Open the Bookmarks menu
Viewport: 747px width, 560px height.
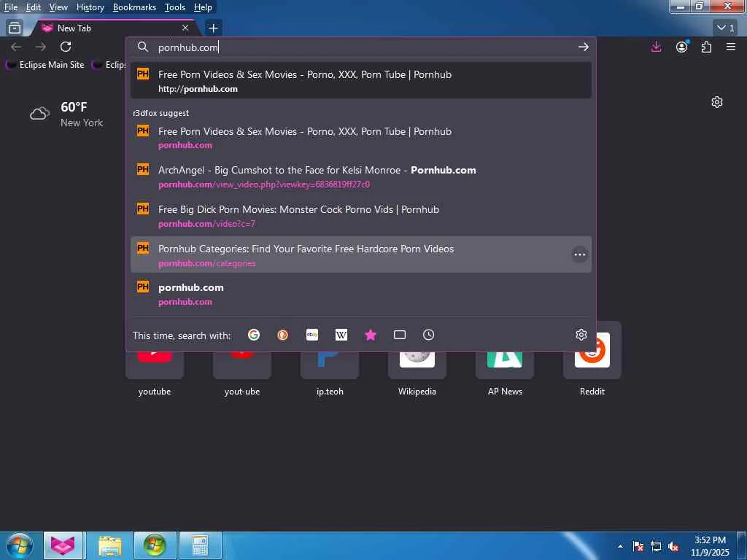(134, 7)
